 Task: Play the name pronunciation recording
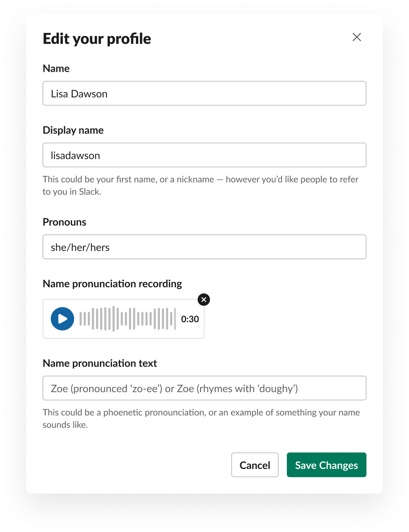pos(62,319)
